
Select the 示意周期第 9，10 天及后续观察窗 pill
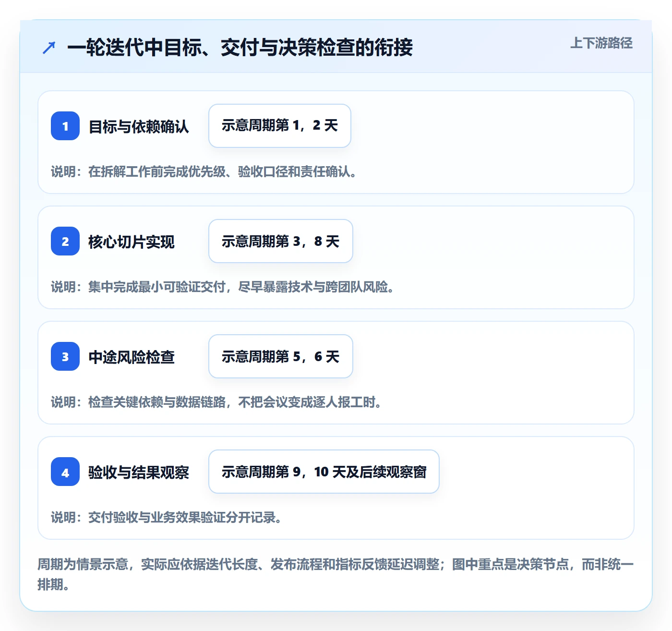click(x=324, y=472)
